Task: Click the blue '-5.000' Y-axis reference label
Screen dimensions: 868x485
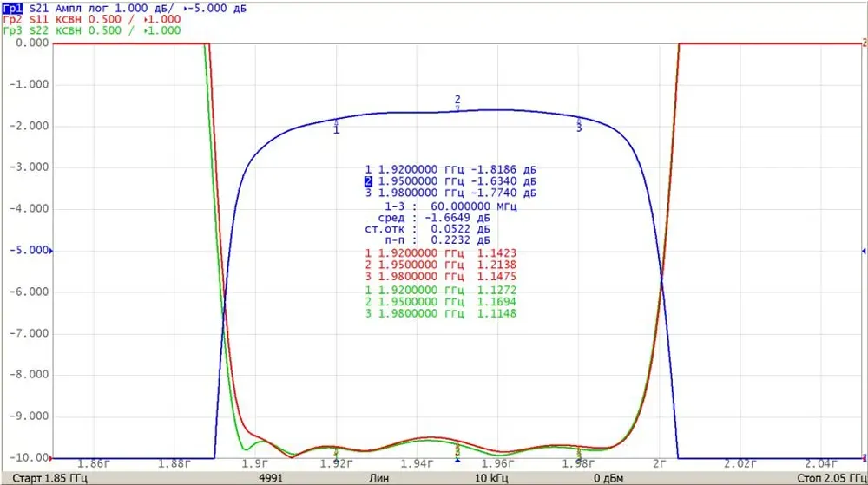Action: [29, 251]
